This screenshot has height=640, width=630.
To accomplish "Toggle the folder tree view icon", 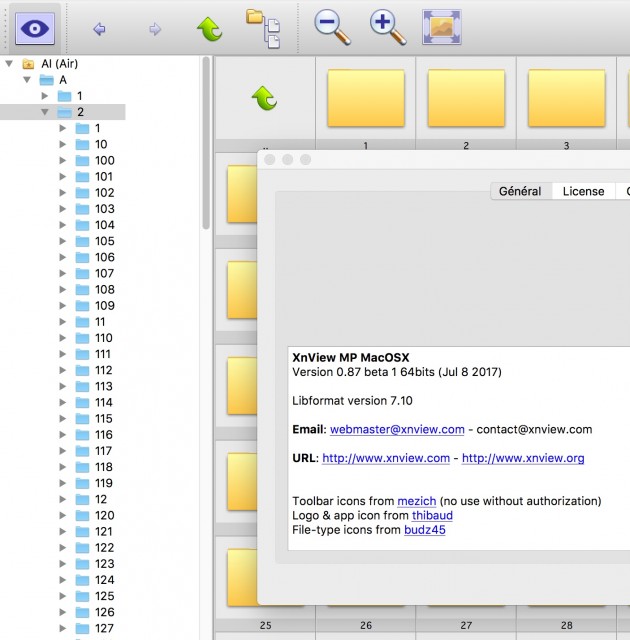I will coord(264,29).
